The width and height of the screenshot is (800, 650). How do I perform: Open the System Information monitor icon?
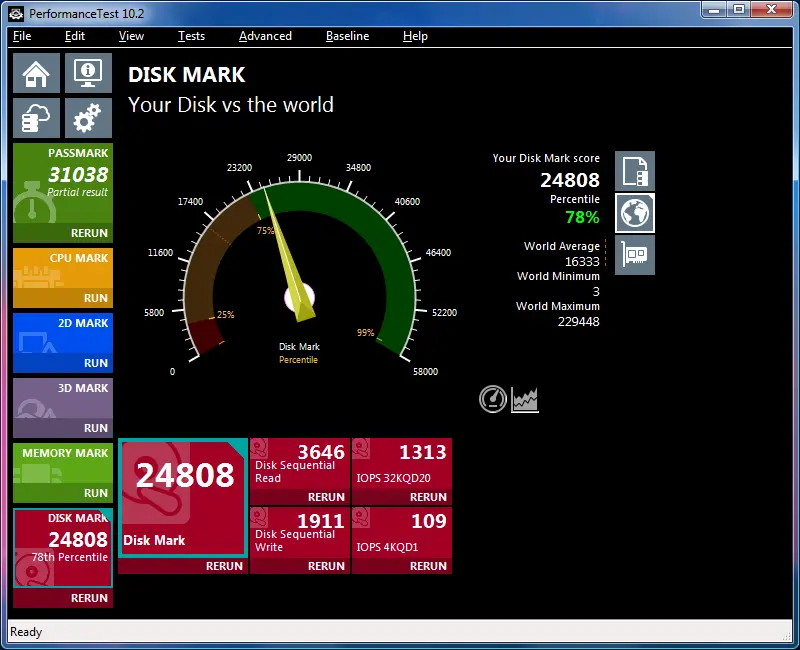pos(88,73)
